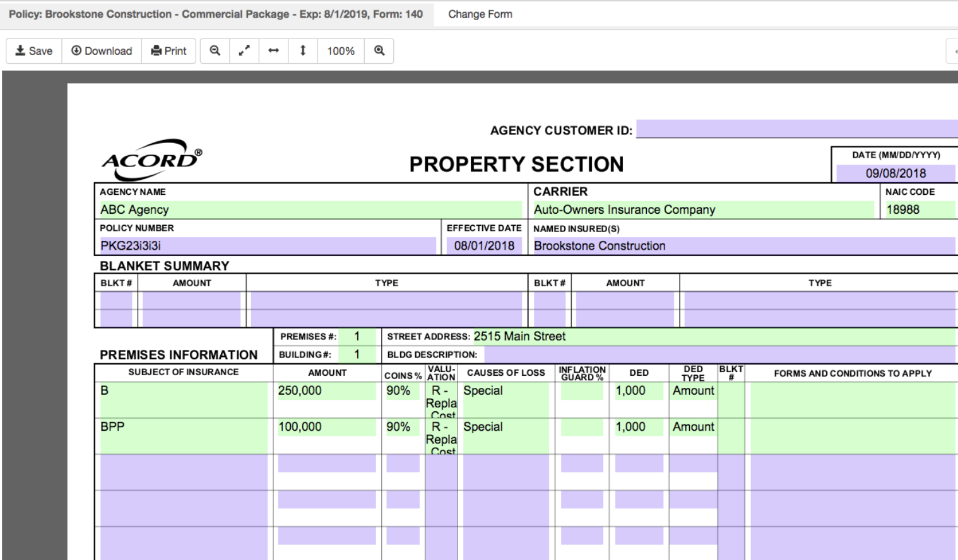This screenshot has height=560, width=958.
Task: Click the BLANKET SUMMARY heading
Action: tap(165, 266)
